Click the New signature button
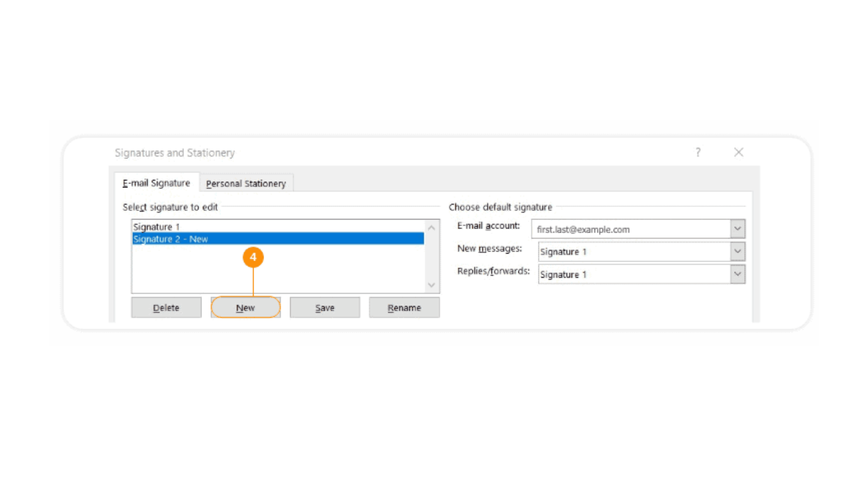 pyautogui.click(x=245, y=308)
